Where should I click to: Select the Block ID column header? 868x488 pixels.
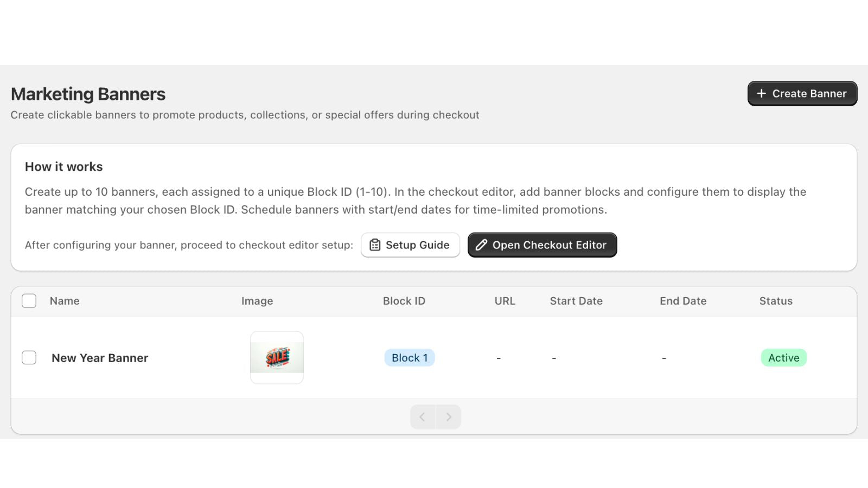point(404,301)
